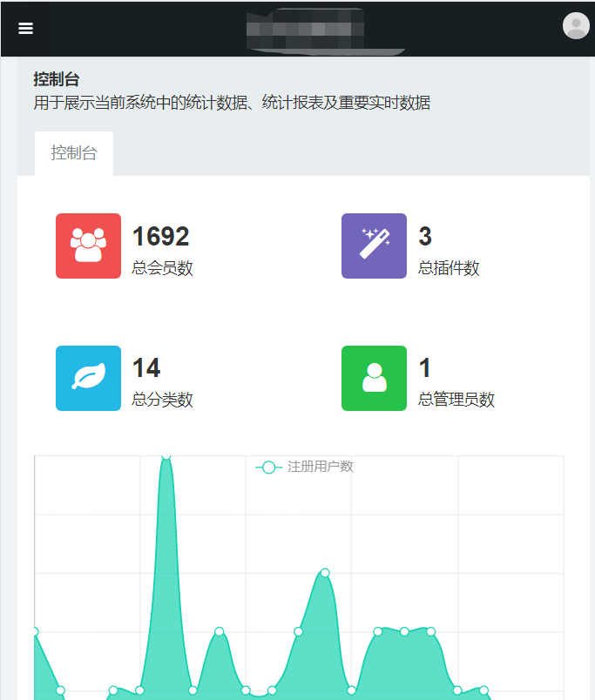Click the purple magic wand plugins icon
This screenshot has height=700, width=595.
[374, 246]
